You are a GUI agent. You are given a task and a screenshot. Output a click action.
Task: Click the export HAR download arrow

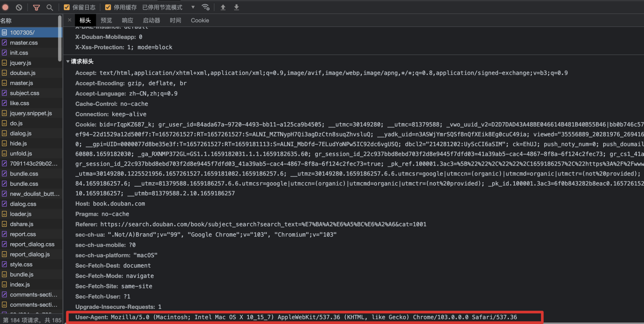coord(236,7)
